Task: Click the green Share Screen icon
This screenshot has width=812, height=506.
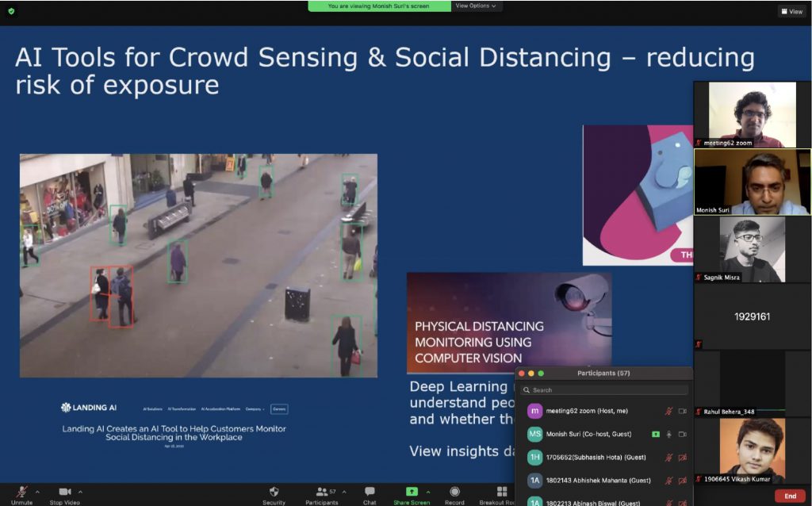Action: 412,491
